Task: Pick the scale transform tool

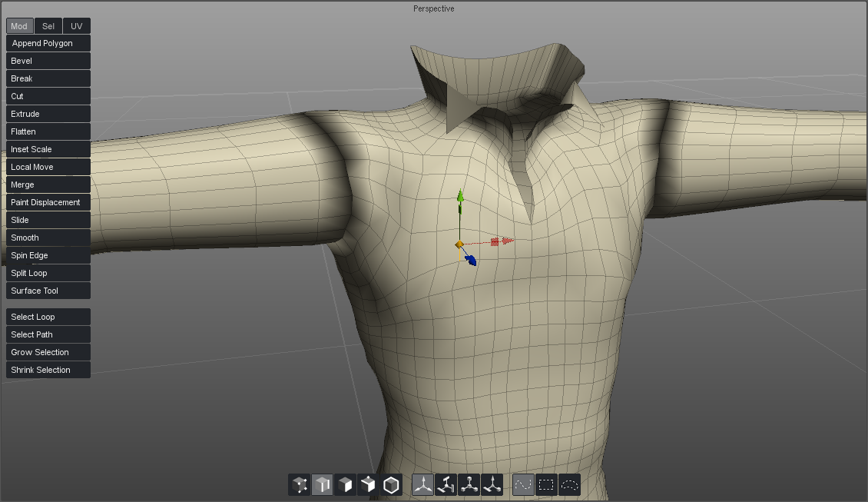Action: click(x=469, y=484)
